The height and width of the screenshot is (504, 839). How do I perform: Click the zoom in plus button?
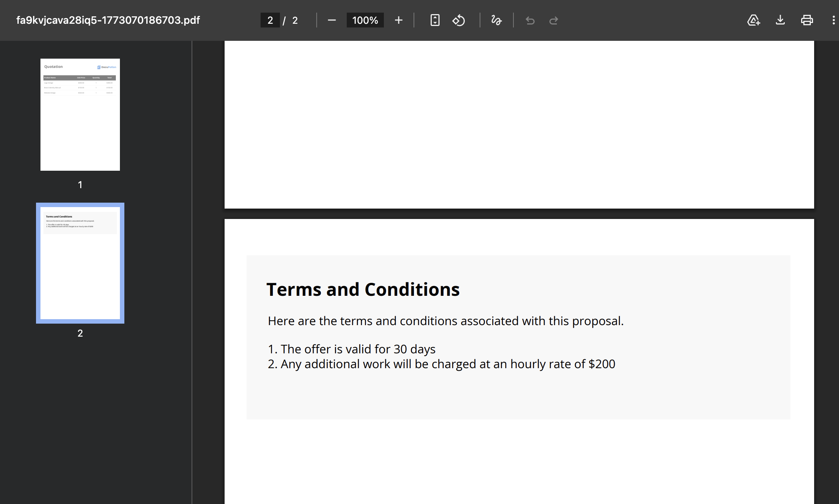(398, 20)
